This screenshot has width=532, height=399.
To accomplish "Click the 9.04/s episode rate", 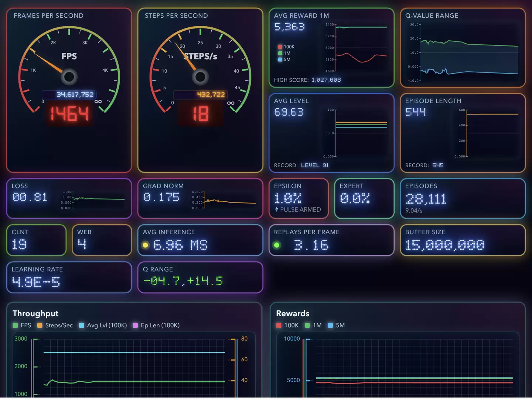I will 414,211.
